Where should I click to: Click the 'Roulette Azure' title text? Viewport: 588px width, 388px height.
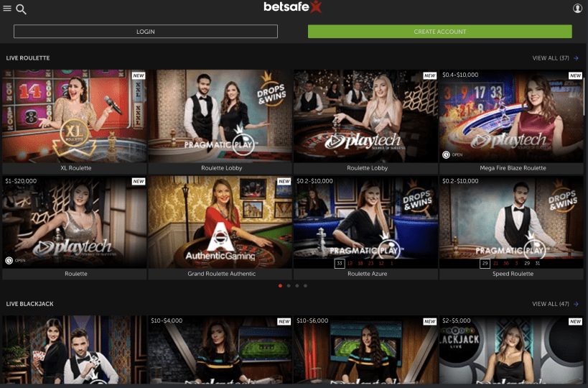[367, 274]
